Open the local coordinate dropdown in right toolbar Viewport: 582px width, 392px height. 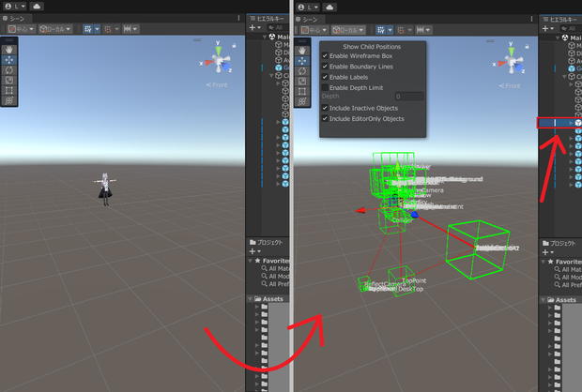348,30
